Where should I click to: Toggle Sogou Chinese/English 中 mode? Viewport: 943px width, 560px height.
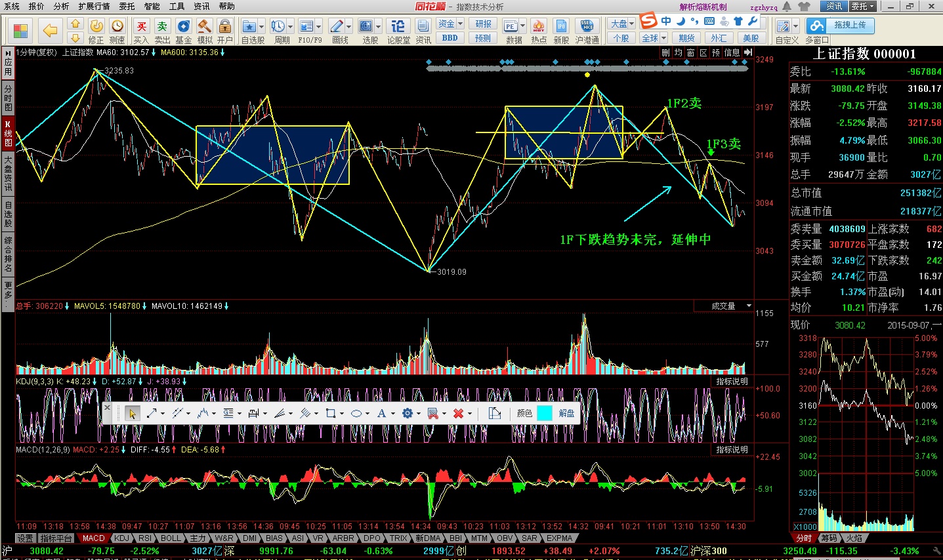(x=666, y=21)
